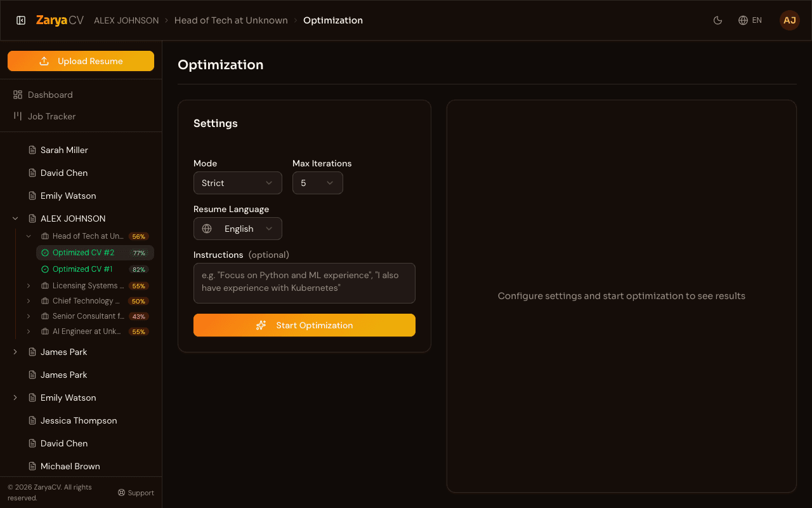This screenshot has width=812, height=508.
Task: Click the AJ avatar circle in top right
Action: [789, 20]
